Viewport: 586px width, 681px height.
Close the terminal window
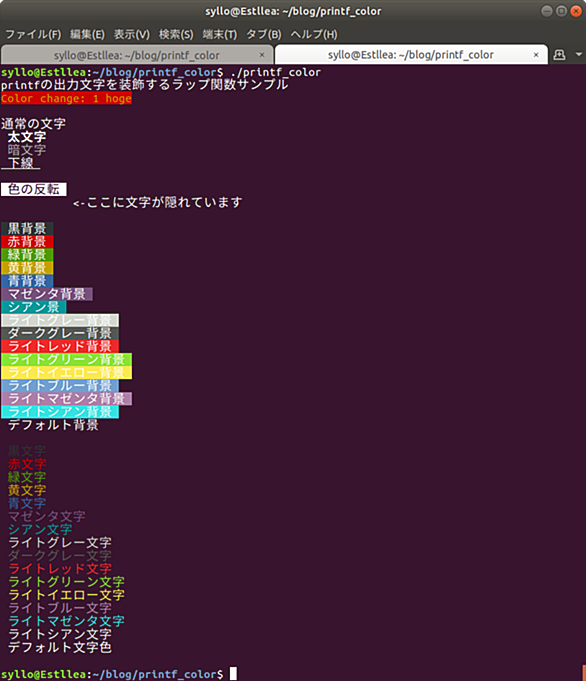[576, 11]
